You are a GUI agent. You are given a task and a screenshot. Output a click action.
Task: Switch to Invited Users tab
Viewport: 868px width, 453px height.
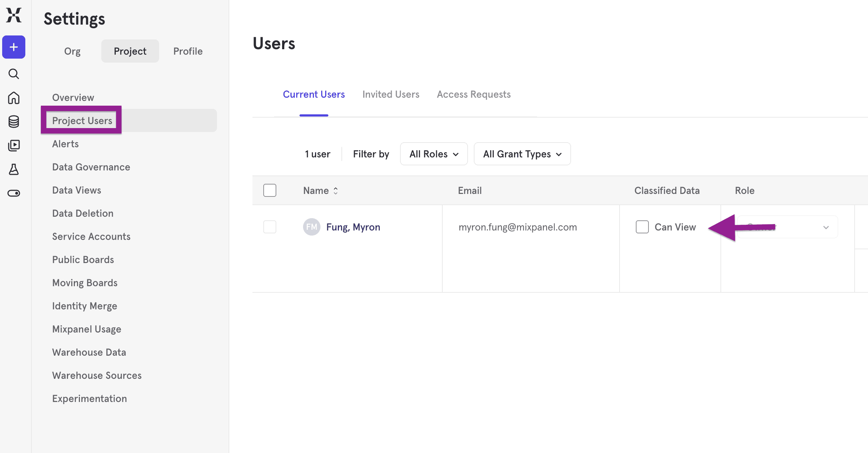391,94
